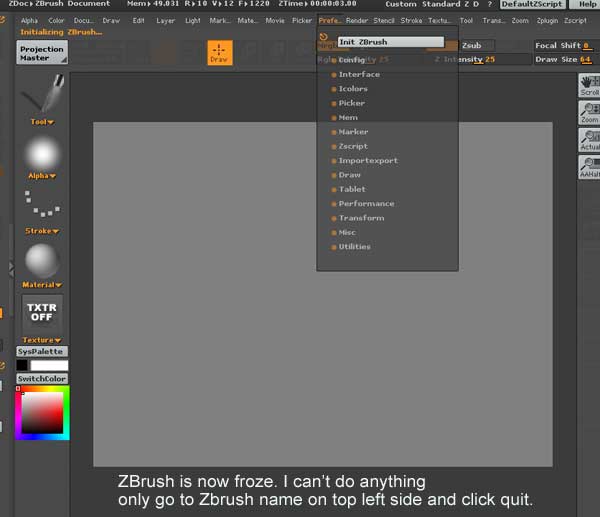Expand the Material dropdown label
This screenshot has height=517, width=600.
coord(42,285)
